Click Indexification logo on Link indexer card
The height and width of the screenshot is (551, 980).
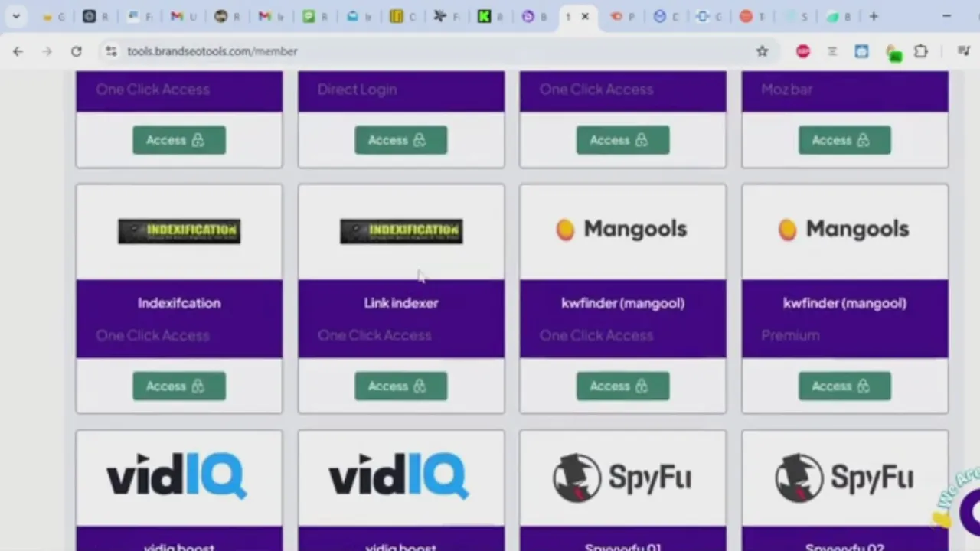pyautogui.click(x=401, y=231)
